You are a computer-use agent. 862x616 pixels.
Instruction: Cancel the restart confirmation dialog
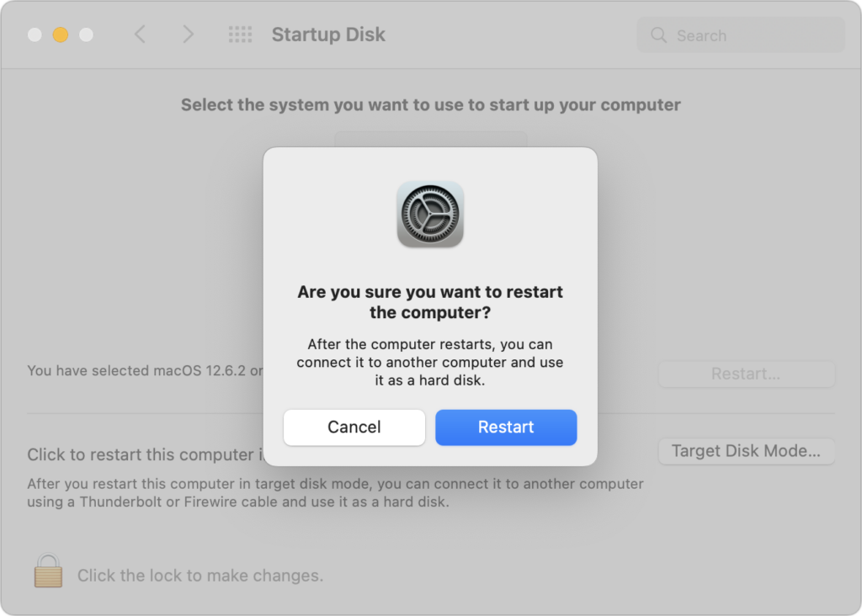pyautogui.click(x=354, y=427)
